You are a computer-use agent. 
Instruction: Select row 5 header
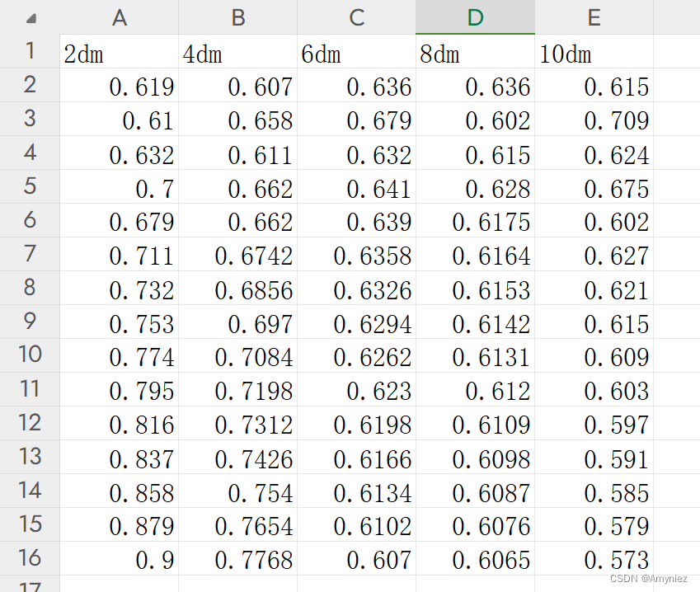(x=30, y=186)
